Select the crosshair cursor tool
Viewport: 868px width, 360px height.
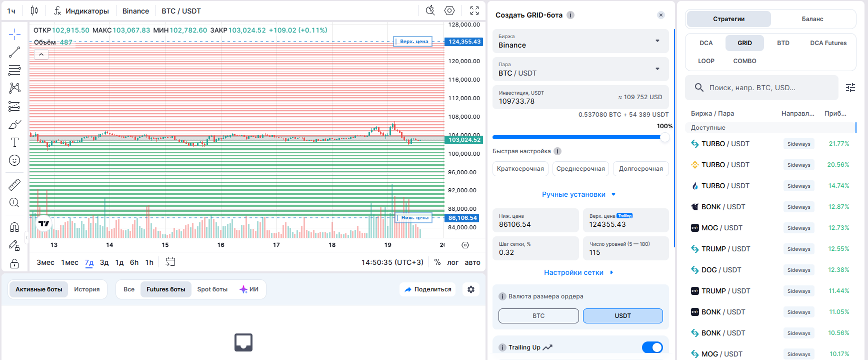[14, 34]
